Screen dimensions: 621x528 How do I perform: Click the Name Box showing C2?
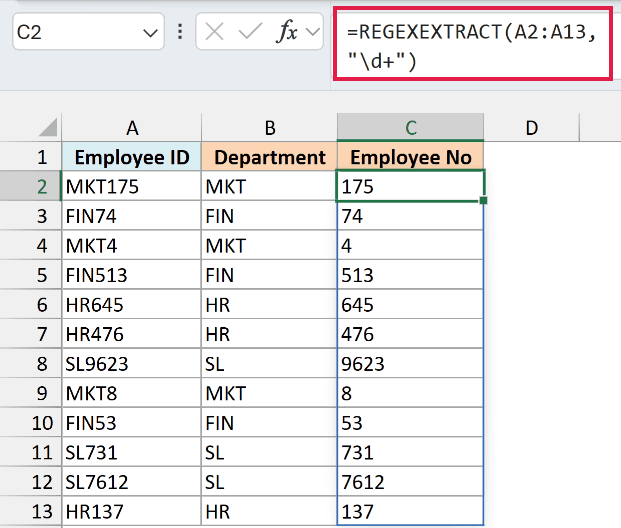pyautogui.click(x=88, y=32)
